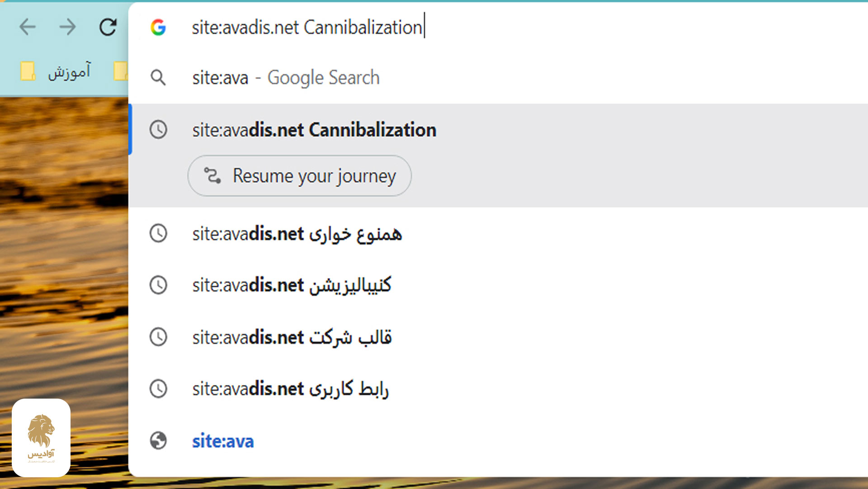
Task: Select the site:avadis.net Cannibalization history suggestion
Action: tap(314, 130)
